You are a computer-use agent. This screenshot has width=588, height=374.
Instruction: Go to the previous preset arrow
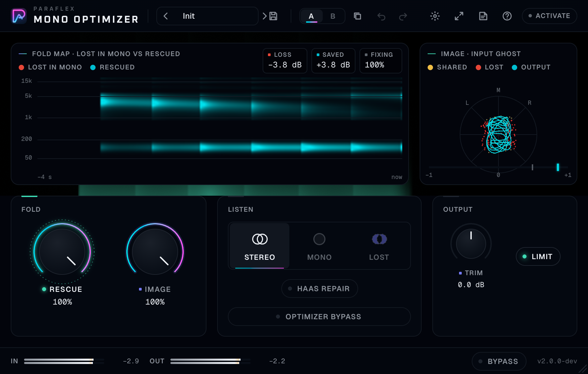coord(166,16)
